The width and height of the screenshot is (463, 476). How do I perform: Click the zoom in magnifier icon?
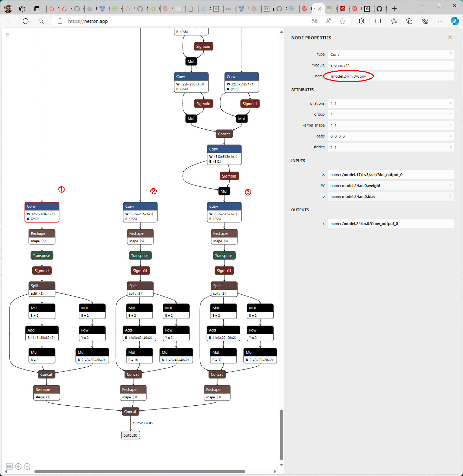tap(18, 467)
